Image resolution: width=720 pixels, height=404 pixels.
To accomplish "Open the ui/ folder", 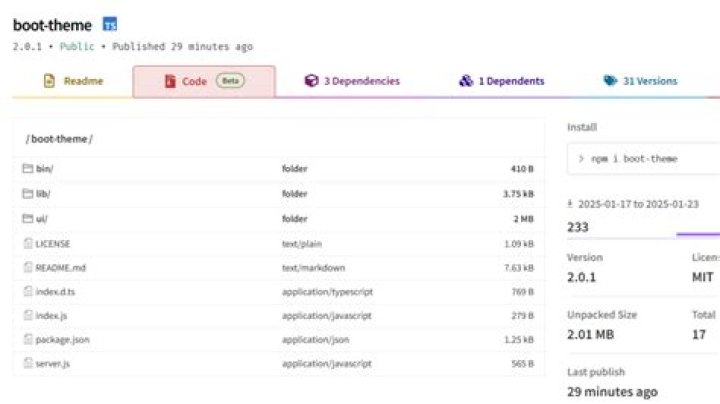I will (41, 219).
